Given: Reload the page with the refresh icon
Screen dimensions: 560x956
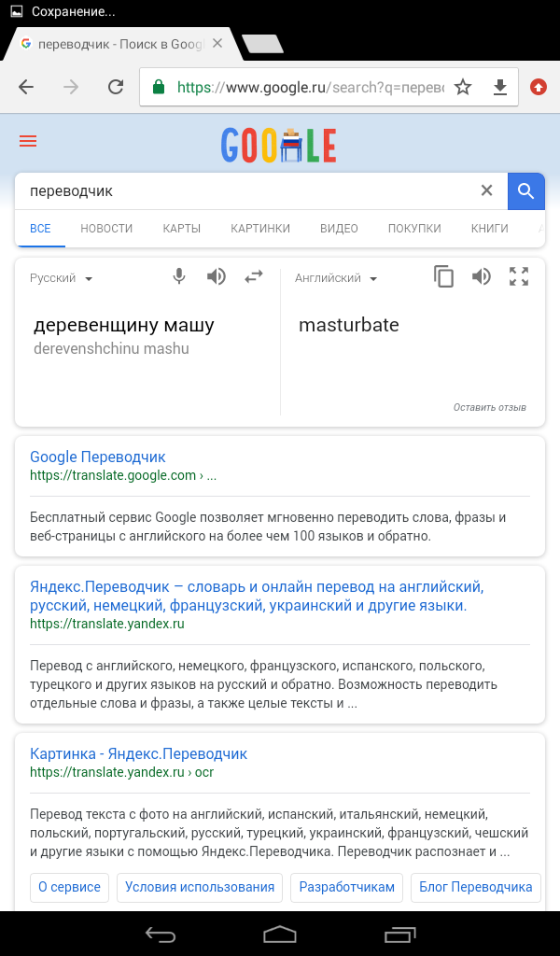Looking at the screenshot, I should (x=115, y=86).
